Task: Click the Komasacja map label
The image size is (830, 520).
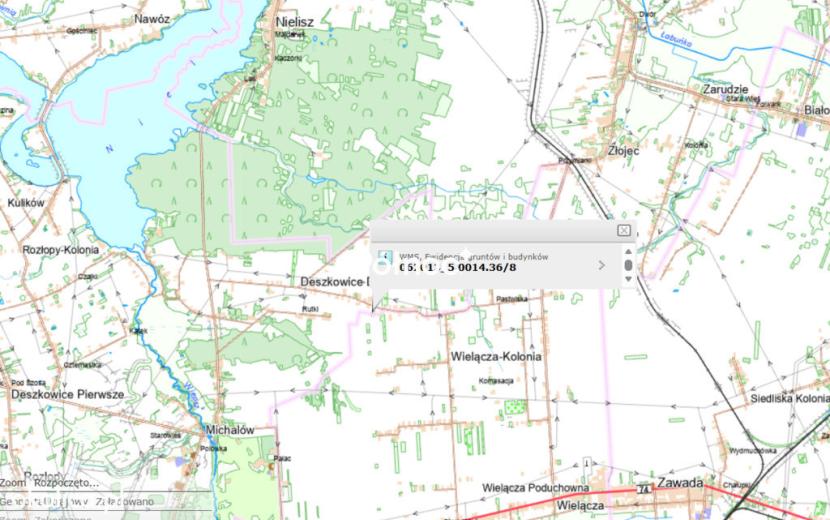Action: pos(496,381)
